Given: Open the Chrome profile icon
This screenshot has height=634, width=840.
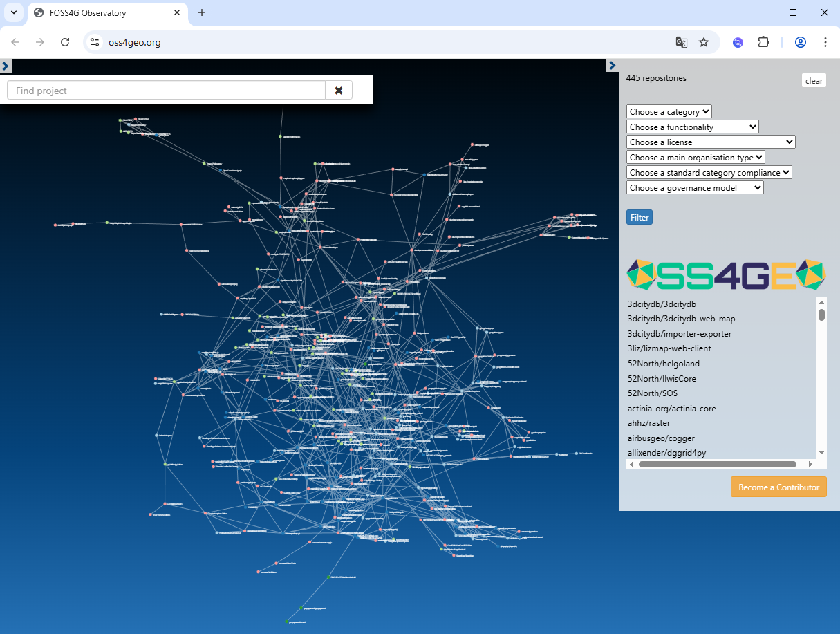Looking at the screenshot, I should coord(801,42).
